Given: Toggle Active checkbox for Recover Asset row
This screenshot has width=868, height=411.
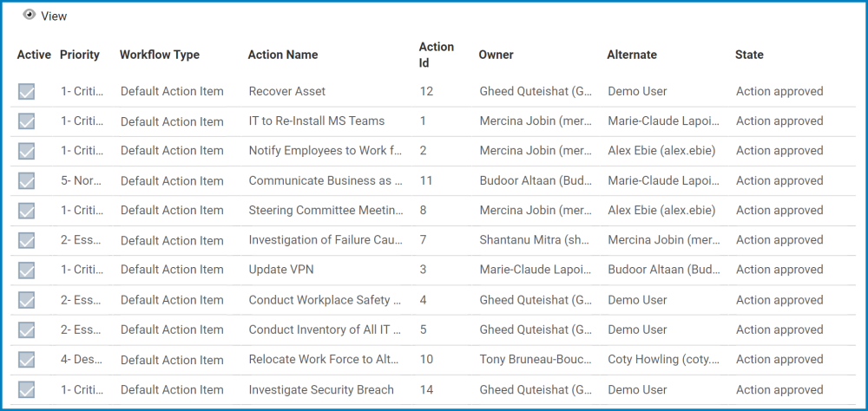Looking at the screenshot, I should tap(27, 92).
